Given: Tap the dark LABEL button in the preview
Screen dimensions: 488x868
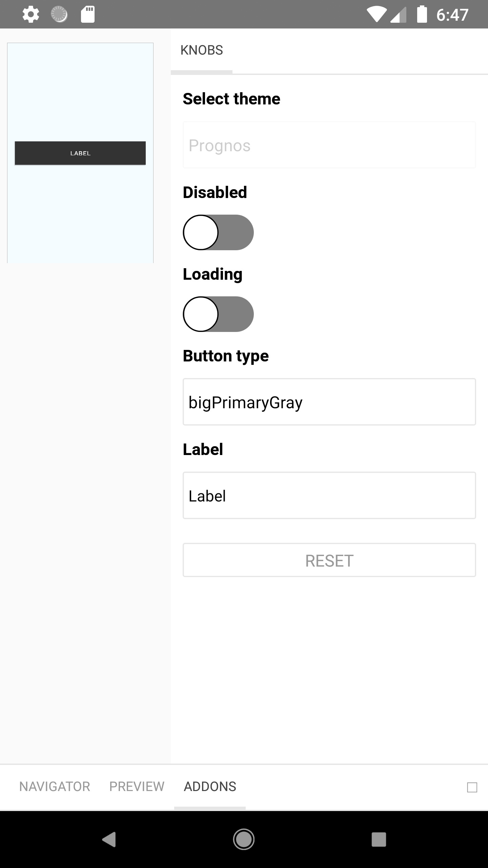Looking at the screenshot, I should (80, 153).
